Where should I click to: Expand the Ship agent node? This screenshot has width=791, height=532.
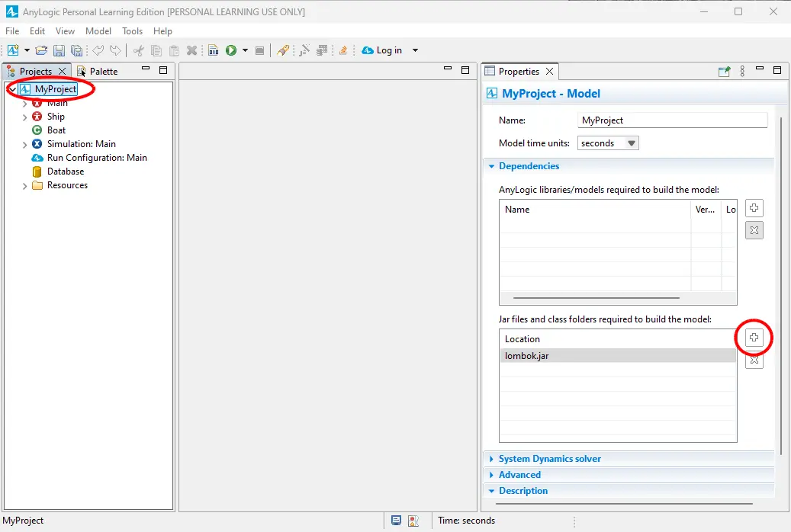[24, 117]
